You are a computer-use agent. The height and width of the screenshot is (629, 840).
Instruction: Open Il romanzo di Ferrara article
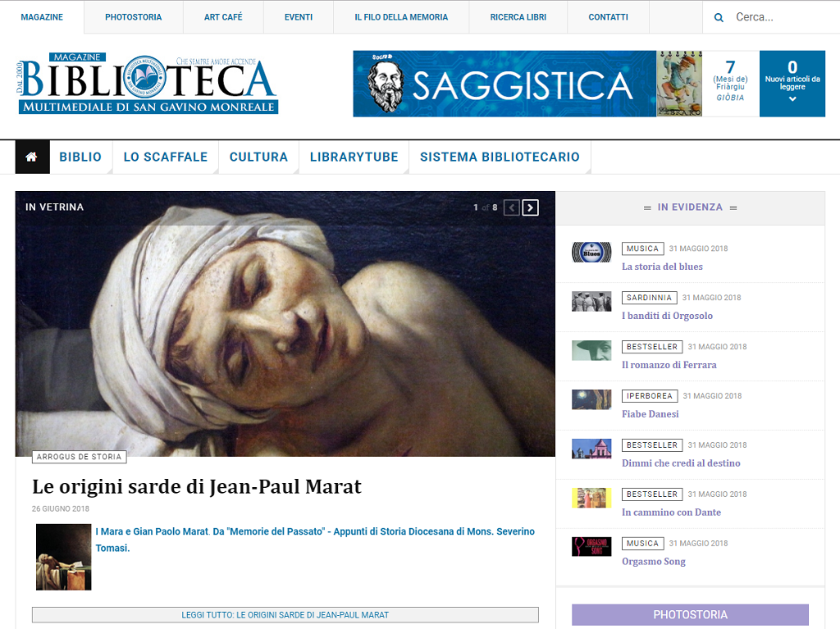669,366
